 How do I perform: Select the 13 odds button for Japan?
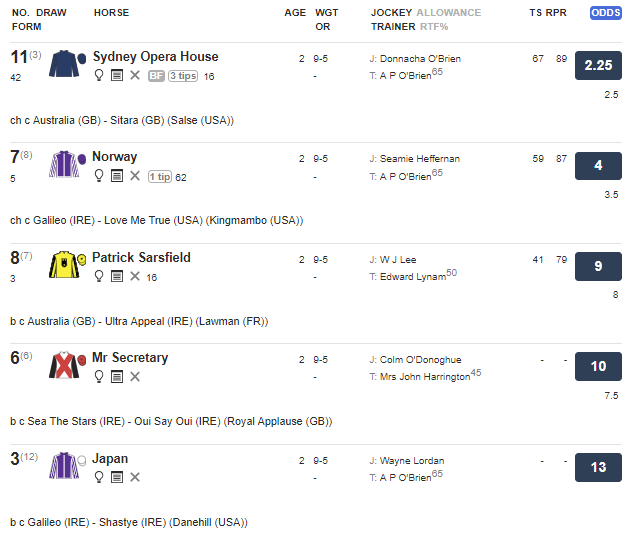pyautogui.click(x=598, y=467)
